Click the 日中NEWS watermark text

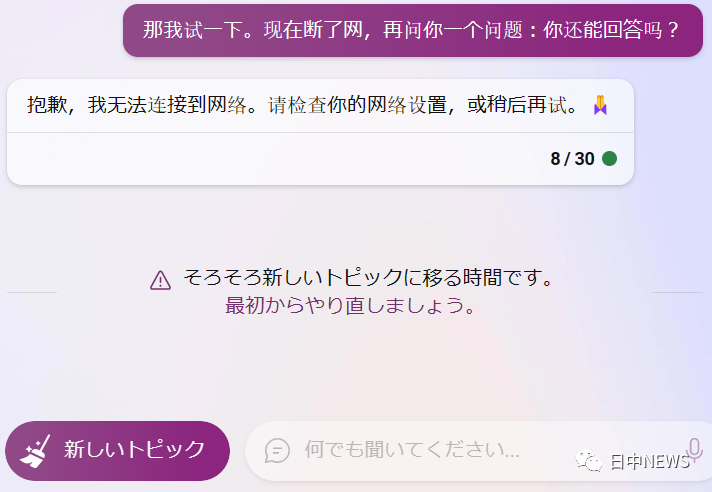click(650, 462)
